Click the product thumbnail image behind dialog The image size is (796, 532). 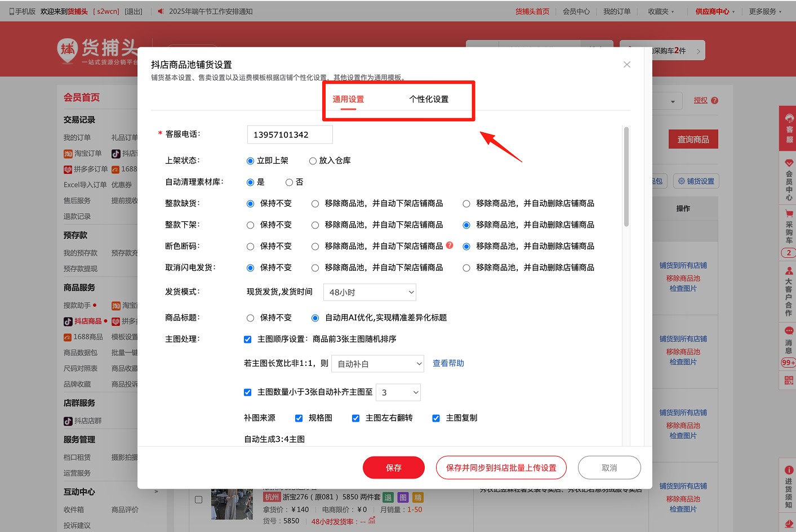click(232, 503)
